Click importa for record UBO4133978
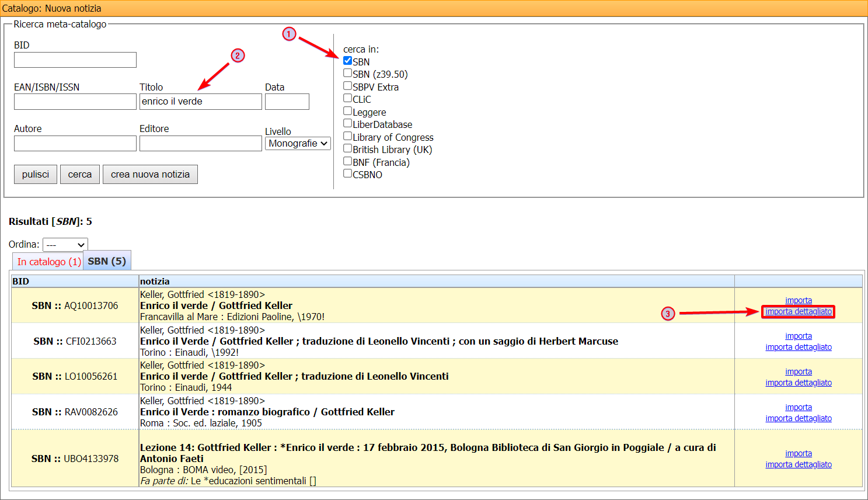Image resolution: width=868 pixels, height=500 pixels. coord(798,454)
